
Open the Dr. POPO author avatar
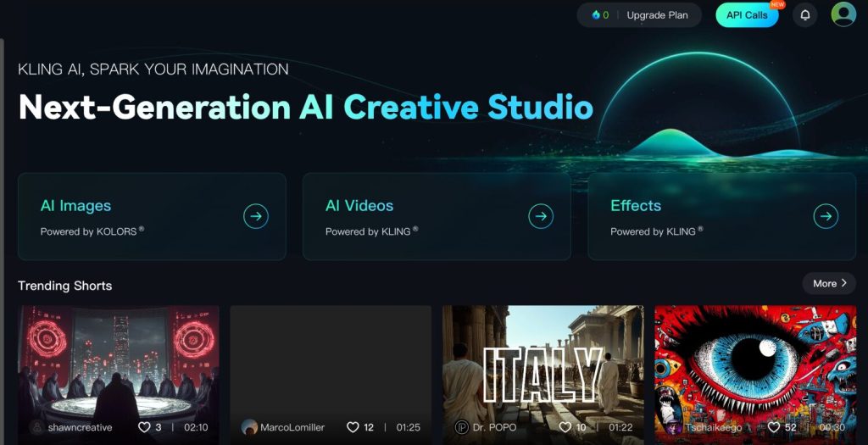click(x=462, y=427)
